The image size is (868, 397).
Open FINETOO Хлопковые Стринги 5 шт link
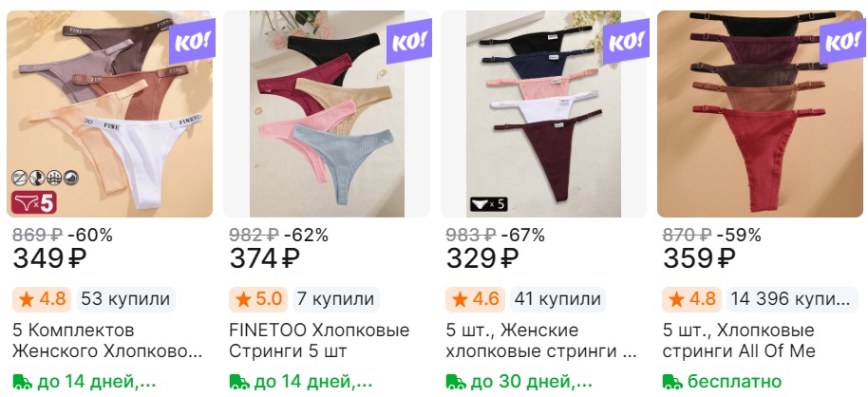[319, 341]
